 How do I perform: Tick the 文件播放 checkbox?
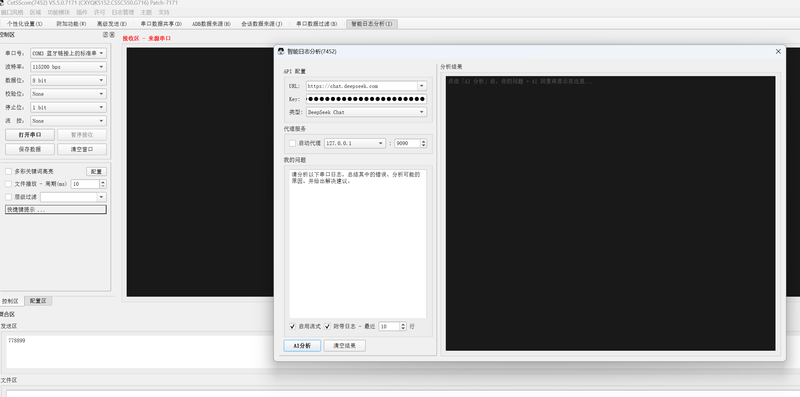coord(8,184)
